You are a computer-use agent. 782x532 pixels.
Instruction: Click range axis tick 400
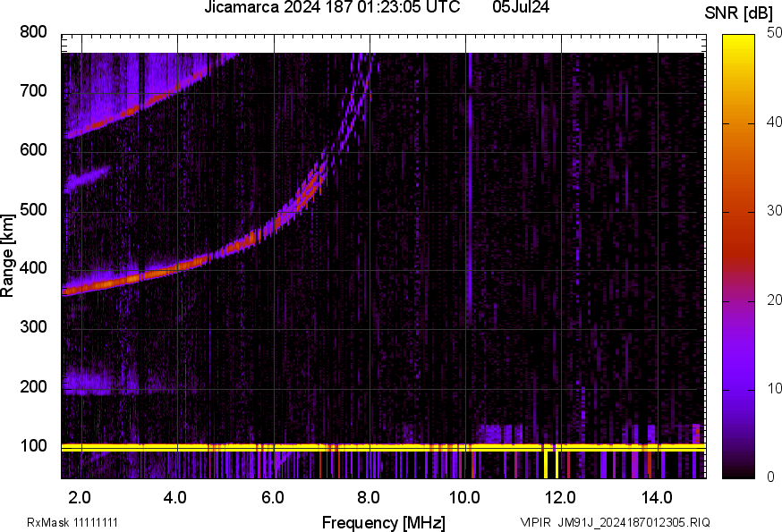[33, 267]
